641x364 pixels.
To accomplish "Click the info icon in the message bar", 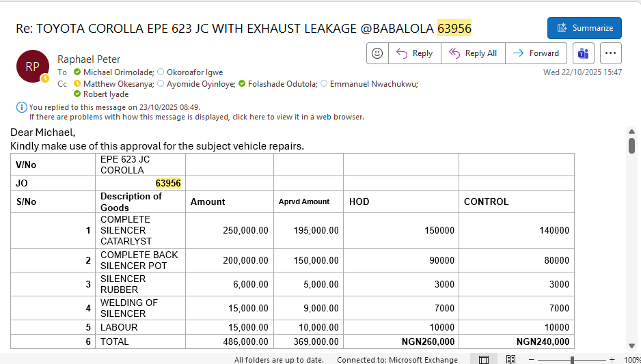I will coord(22,107).
